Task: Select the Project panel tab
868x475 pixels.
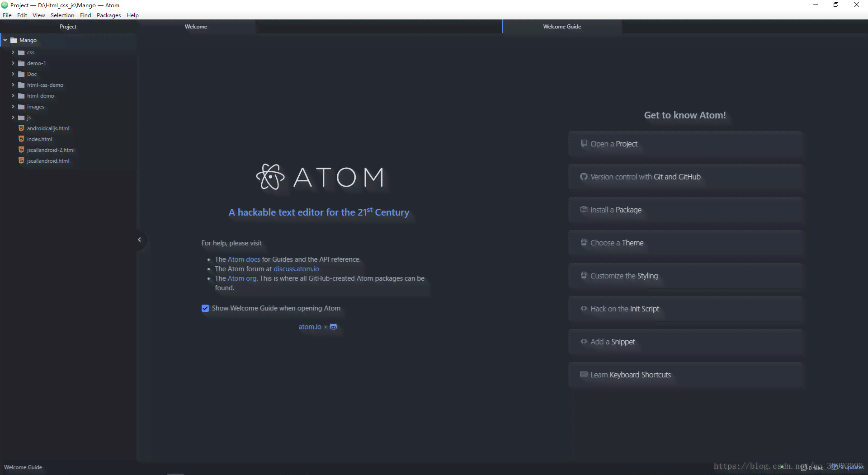Action: (68, 27)
